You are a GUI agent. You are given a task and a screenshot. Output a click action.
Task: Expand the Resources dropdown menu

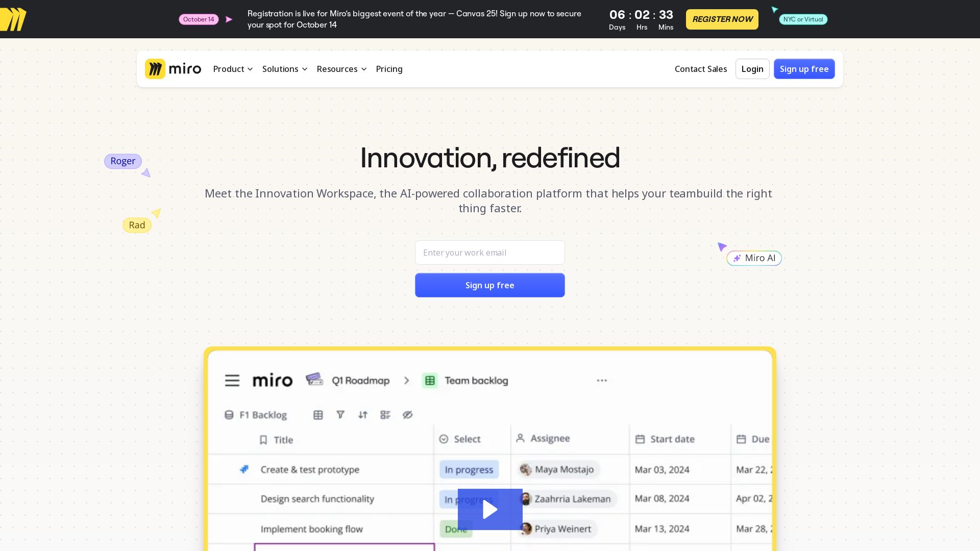pos(341,69)
